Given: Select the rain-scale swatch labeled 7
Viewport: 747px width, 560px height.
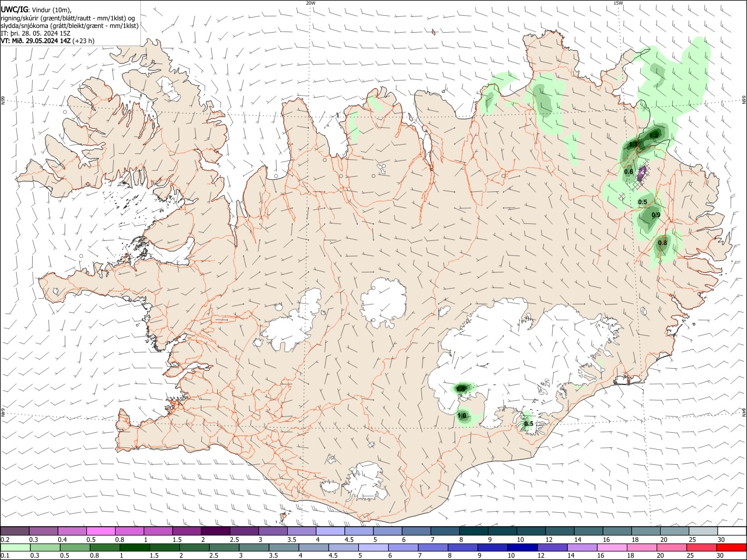Looking at the screenshot, I should (x=433, y=548).
